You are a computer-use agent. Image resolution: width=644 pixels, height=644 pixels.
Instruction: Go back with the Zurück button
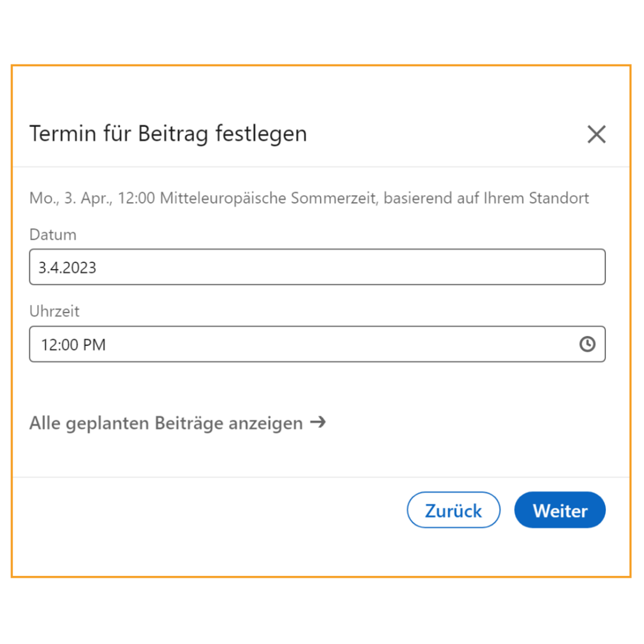pos(453,509)
